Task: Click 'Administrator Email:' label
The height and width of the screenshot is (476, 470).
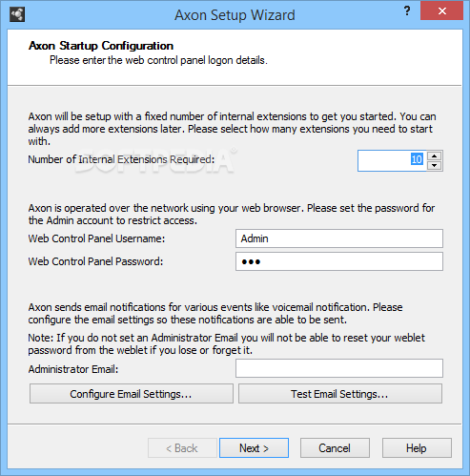Action: [x=73, y=369]
